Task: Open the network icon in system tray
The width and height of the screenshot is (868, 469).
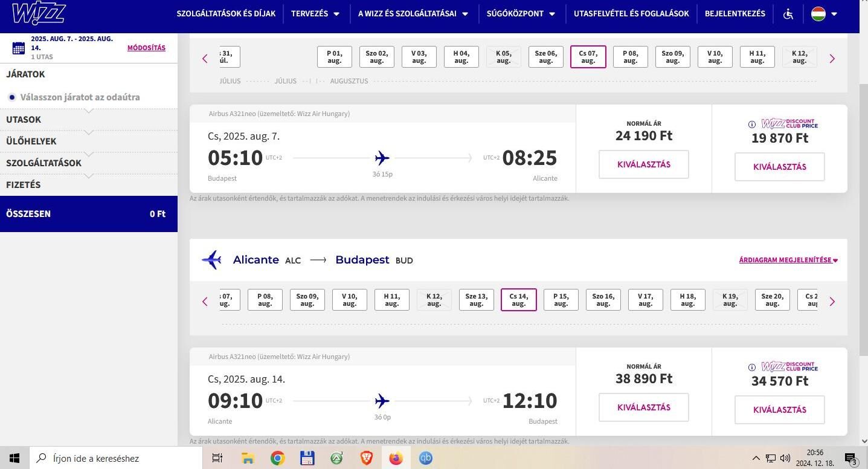Action: (771, 458)
